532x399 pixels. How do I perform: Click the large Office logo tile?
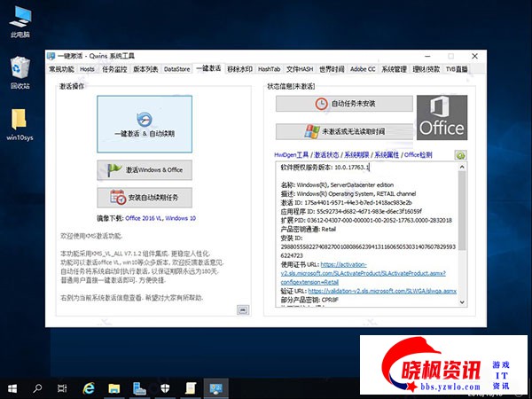(442, 118)
